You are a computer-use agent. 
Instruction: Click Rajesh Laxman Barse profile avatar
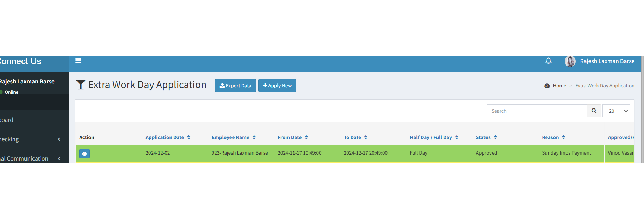click(x=570, y=61)
